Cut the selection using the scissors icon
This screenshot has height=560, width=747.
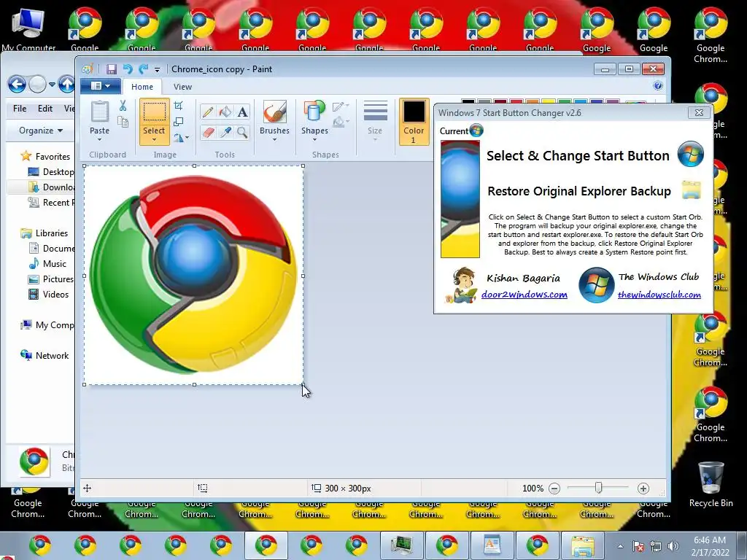pos(123,106)
